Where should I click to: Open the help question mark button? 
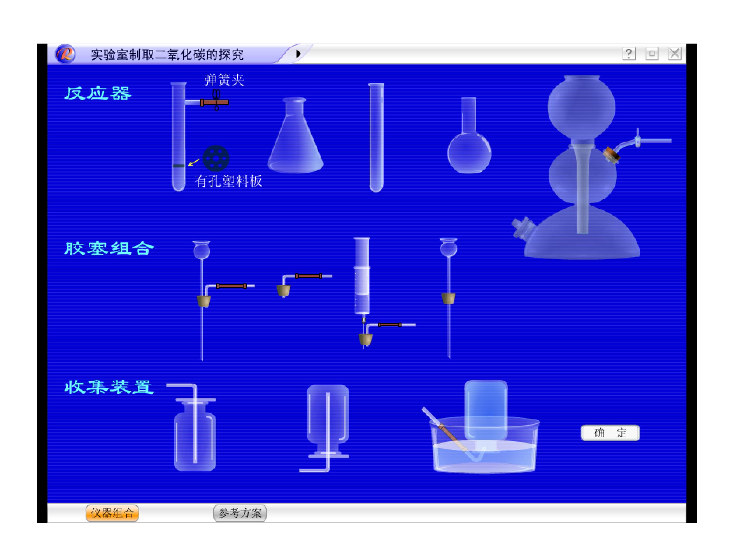(629, 54)
